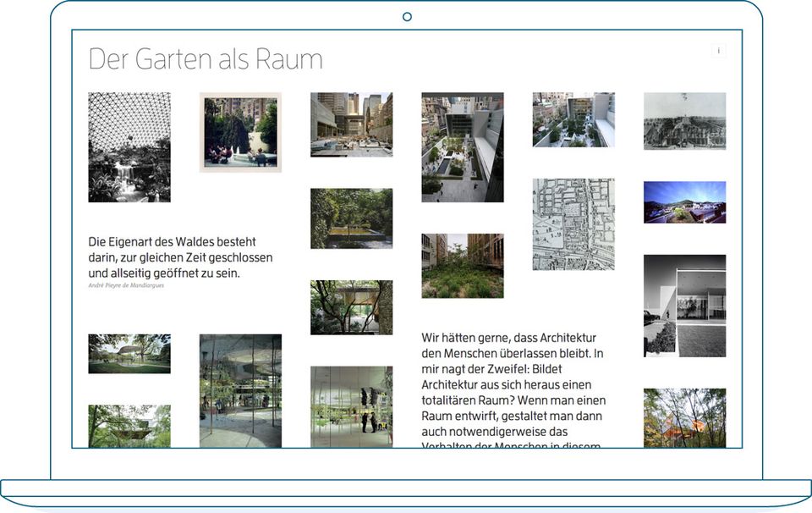Click the 'Der Garten als Raum' page title
Image resolution: width=812 pixels, height=513 pixels.
coord(206,59)
